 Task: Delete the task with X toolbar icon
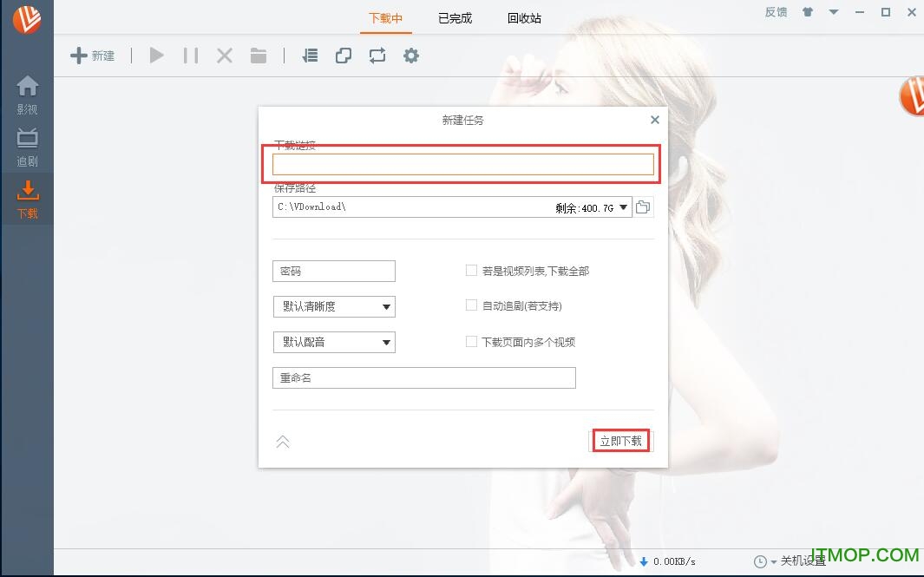coord(225,56)
